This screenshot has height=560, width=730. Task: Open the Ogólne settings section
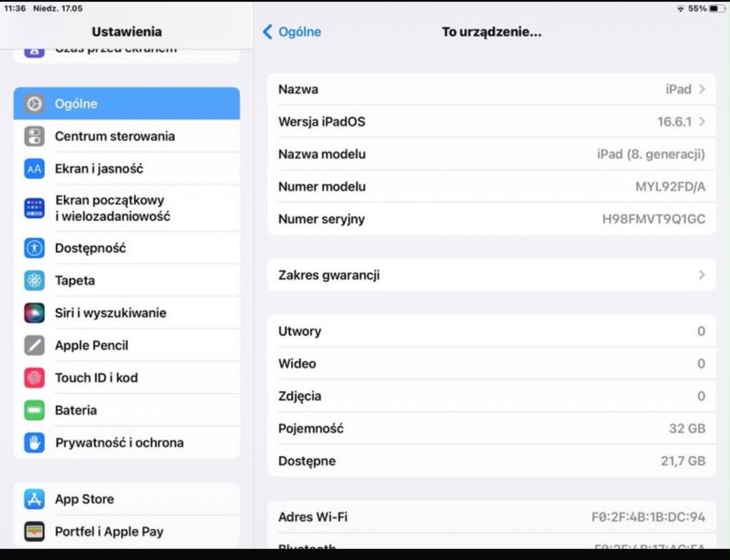pos(127,103)
